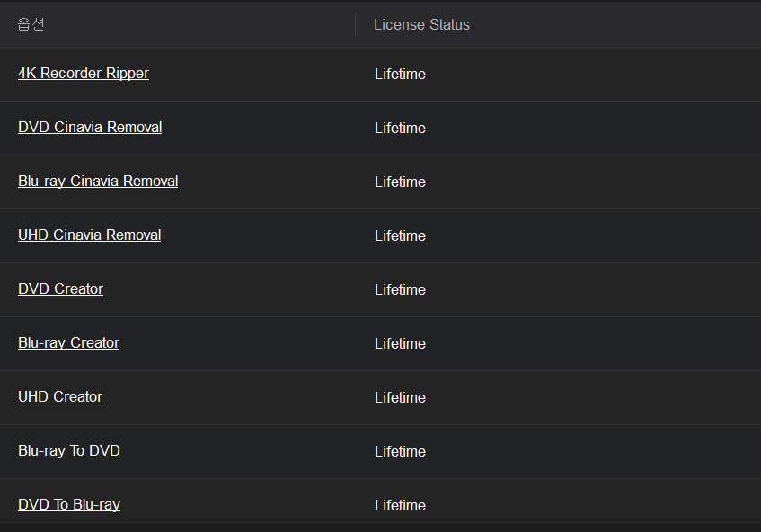Screen dimensions: 761x532
Task: Select the UHD Cinavia Removal link
Action: tap(90, 235)
